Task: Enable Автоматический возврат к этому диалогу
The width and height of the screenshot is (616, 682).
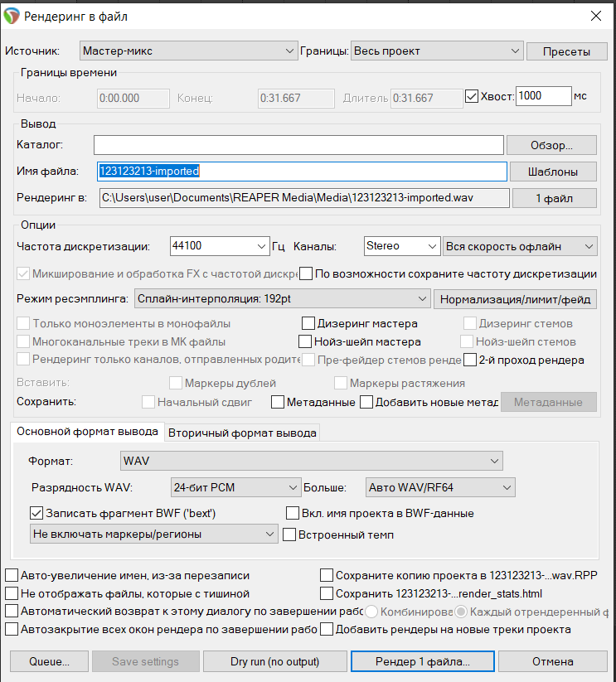Action: (12, 611)
